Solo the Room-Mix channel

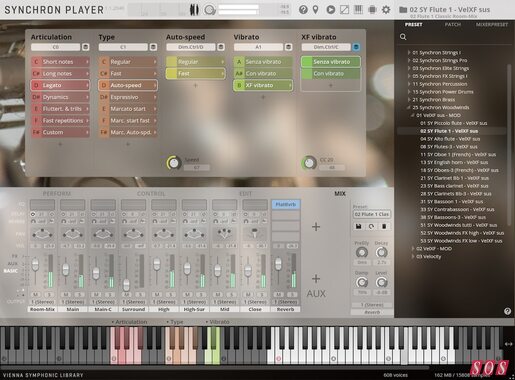pos(49,295)
